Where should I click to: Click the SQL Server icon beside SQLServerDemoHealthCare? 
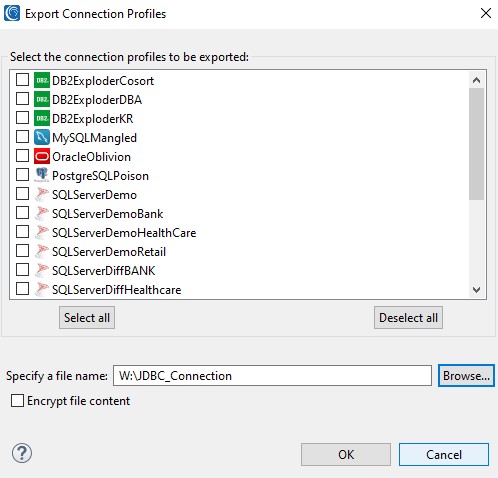click(42, 232)
